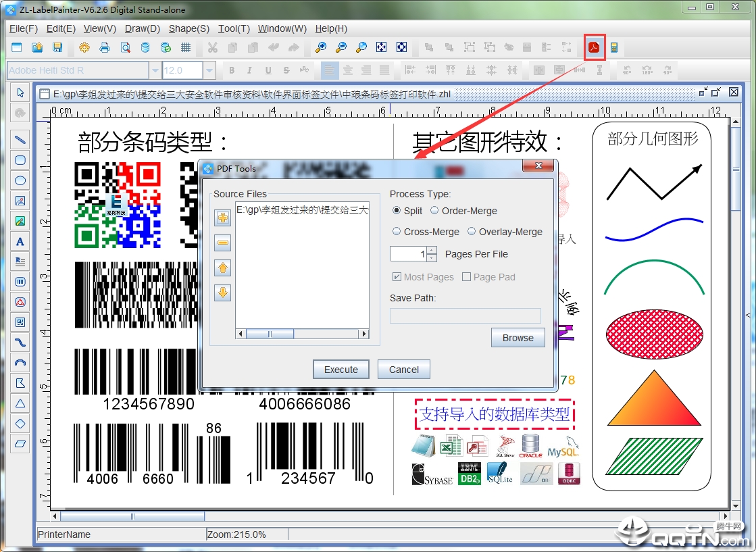Choose the Cross-Merge radio option
Image resolution: width=756 pixels, height=552 pixels.
click(x=397, y=232)
